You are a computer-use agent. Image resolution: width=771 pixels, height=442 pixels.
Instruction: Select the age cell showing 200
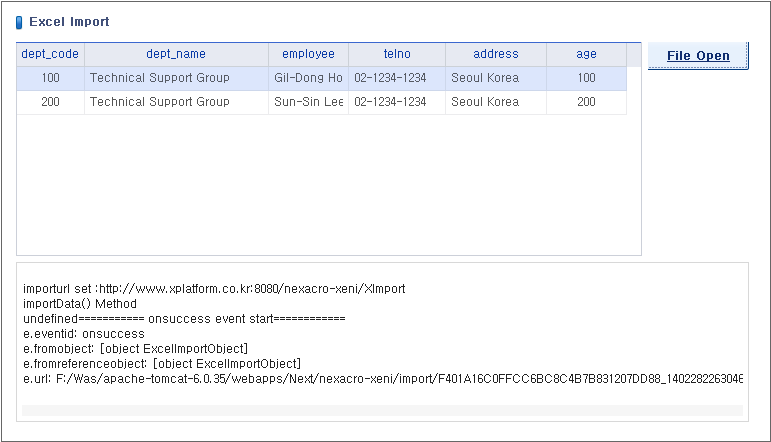pyautogui.click(x=586, y=102)
